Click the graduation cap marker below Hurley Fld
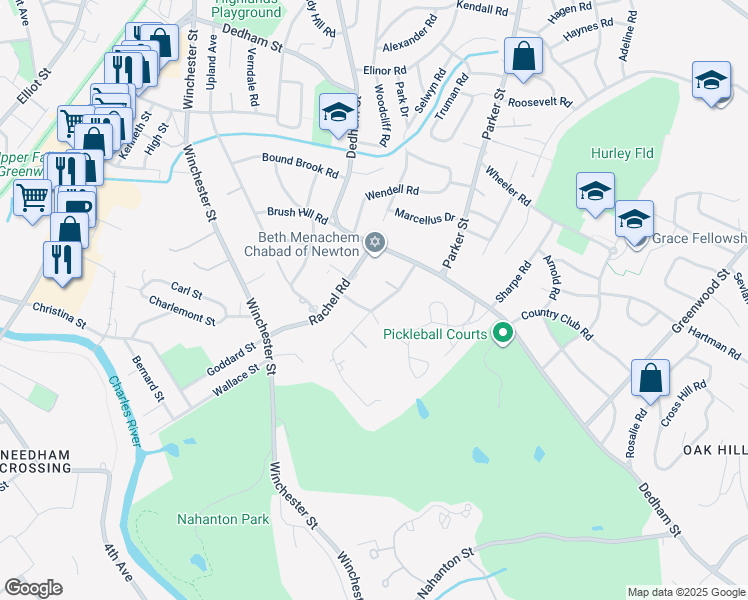Image resolution: width=748 pixels, height=600 pixels. pyautogui.click(x=595, y=194)
